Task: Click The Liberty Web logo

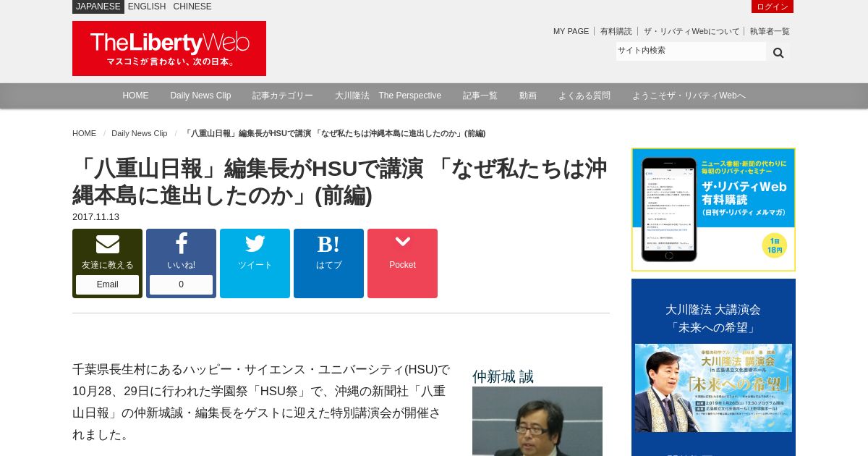Action: [169, 48]
